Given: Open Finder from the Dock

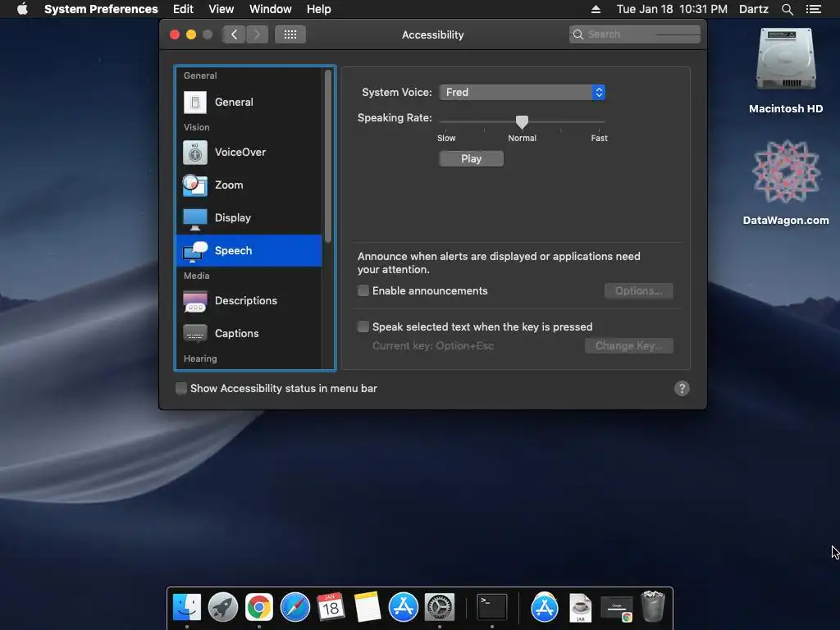Looking at the screenshot, I should click(x=186, y=606).
